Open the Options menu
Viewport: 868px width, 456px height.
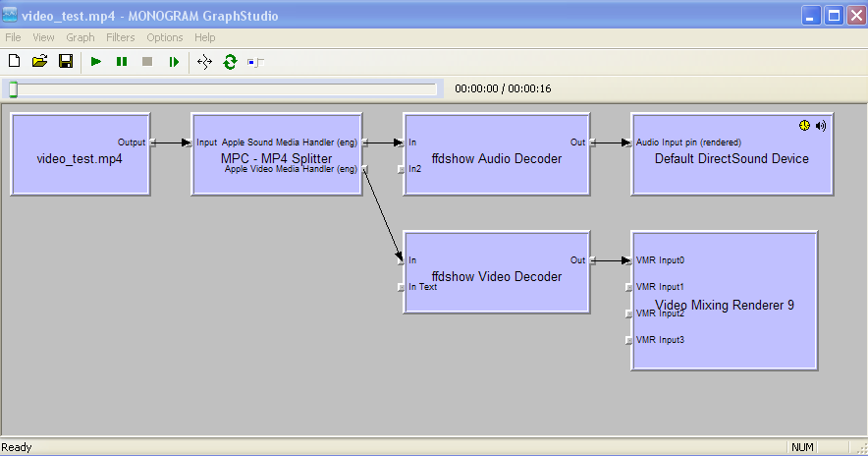click(x=164, y=37)
